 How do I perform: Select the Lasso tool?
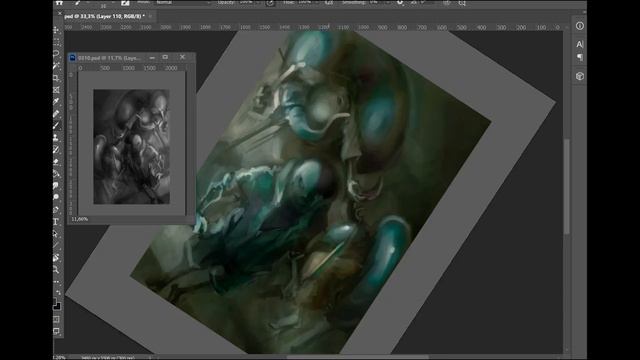pyautogui.click(x=56, y=54)
